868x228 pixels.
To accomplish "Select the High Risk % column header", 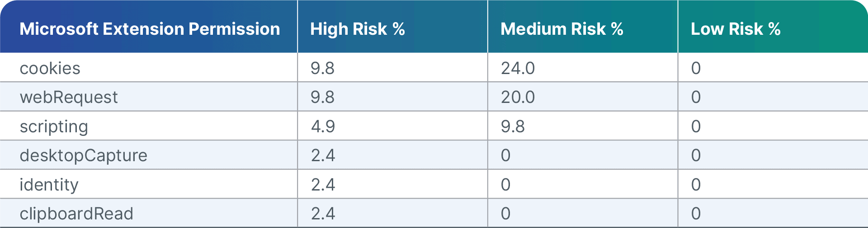I will [x=357, y=29].
